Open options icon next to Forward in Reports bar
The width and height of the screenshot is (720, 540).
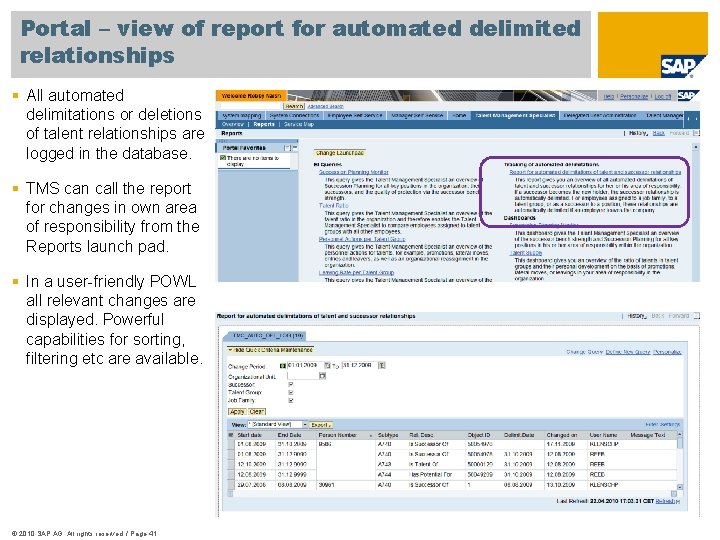pos(696,133)
